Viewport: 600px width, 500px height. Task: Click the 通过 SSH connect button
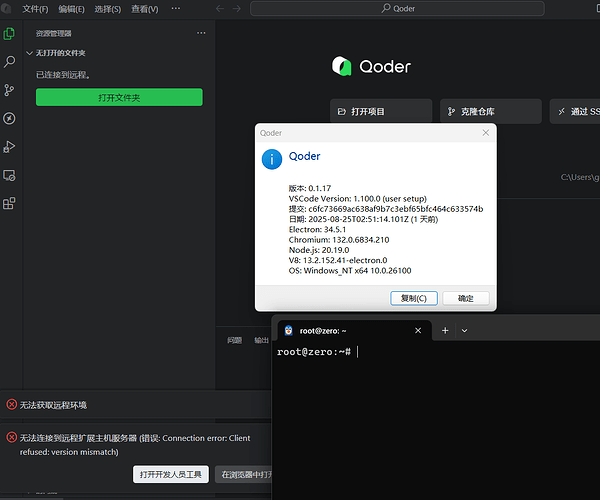pos(575,111)
